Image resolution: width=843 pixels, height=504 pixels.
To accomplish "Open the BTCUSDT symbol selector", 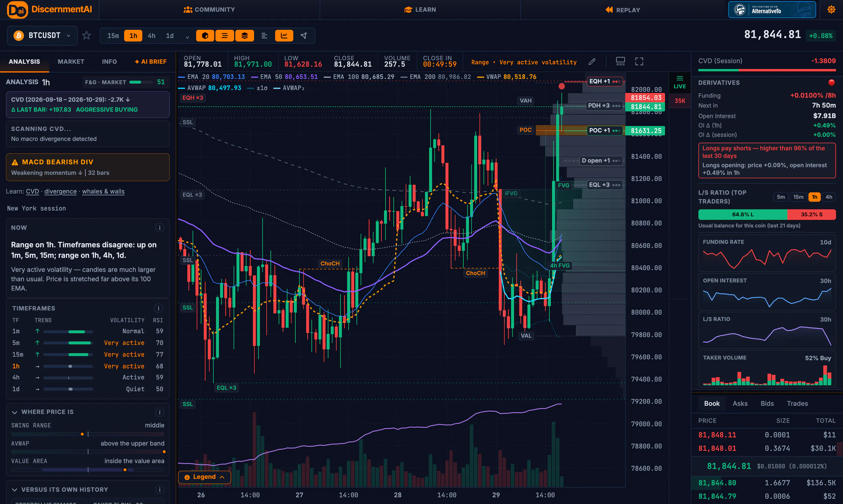I will pyautogui.click(x=42, y=36).
